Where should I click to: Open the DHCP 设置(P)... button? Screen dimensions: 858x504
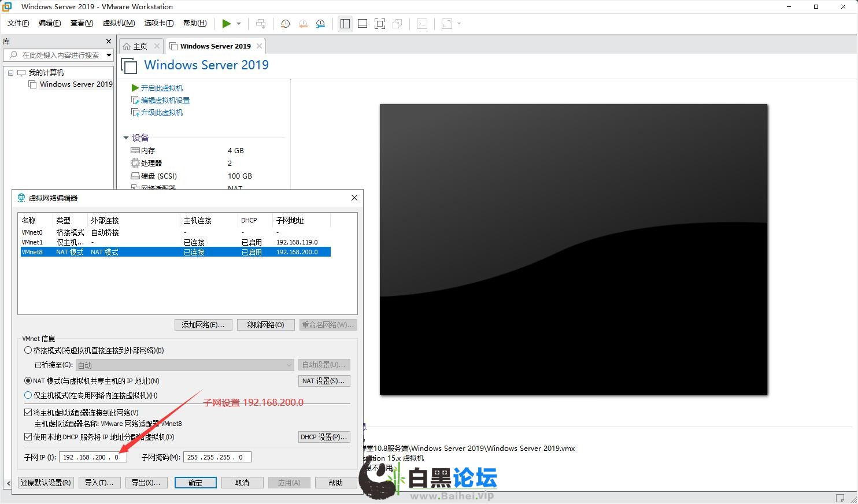pyautogui.click(x=324, y=437)
